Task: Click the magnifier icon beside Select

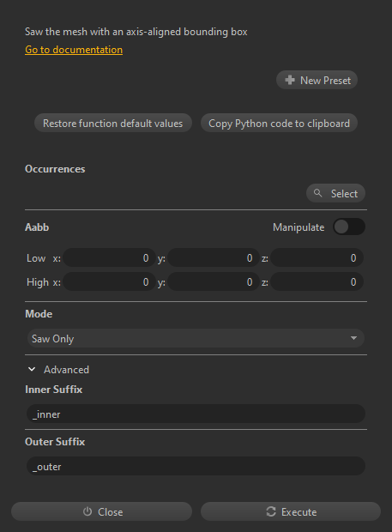Action: pos(317,193)
